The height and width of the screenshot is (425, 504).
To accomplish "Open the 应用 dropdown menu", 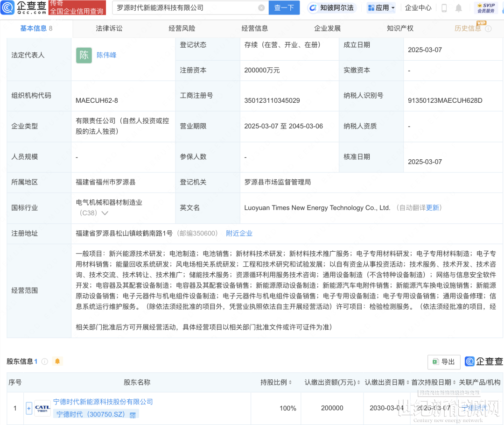I will click(381, 8).
